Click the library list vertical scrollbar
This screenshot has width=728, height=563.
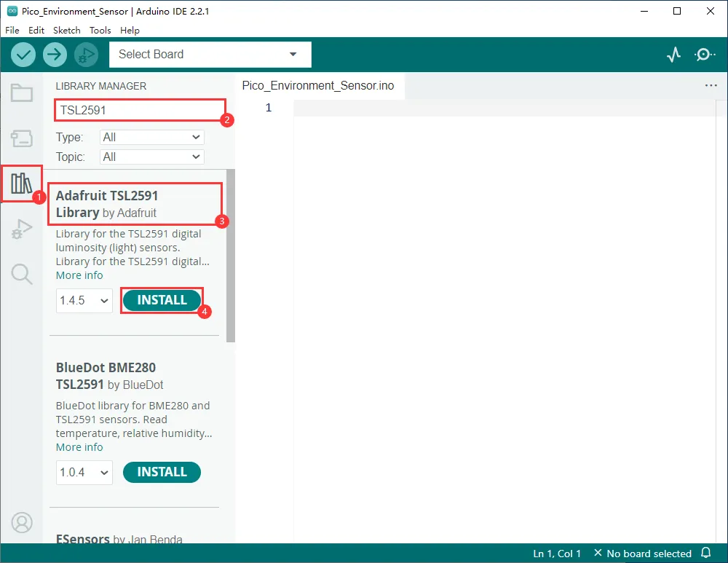[x=231, y=256]
